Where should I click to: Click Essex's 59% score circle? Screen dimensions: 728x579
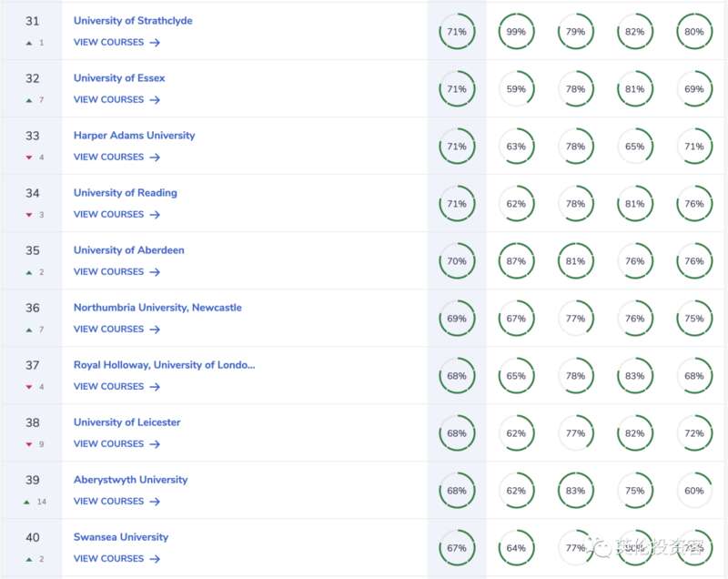tap(516, 89)
